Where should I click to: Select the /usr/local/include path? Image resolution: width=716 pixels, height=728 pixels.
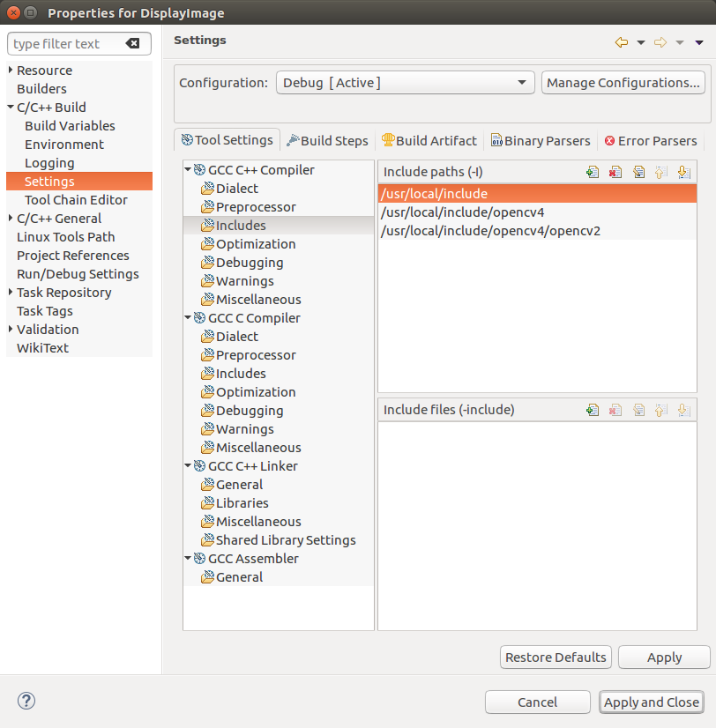(x=538, y=194)
